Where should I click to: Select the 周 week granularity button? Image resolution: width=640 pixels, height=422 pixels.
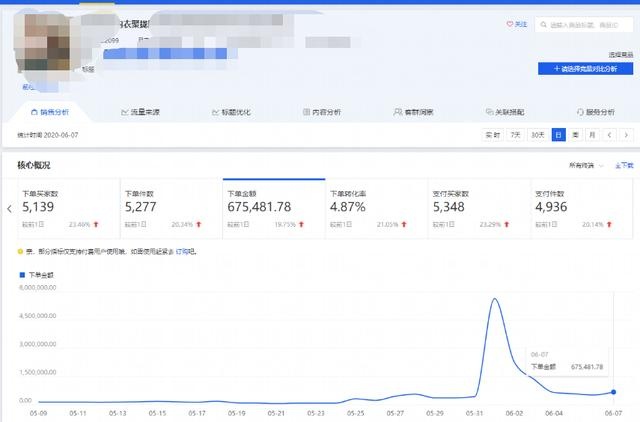576,135
